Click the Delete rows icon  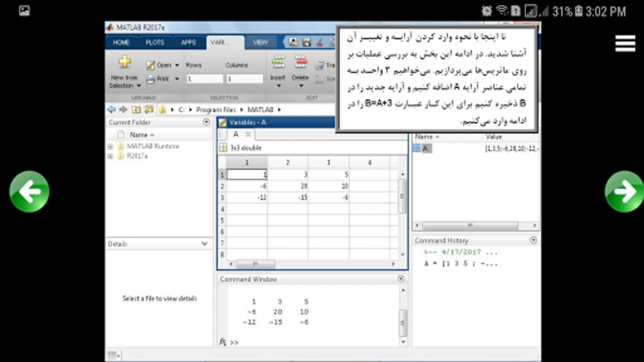(x=301, y=62)
